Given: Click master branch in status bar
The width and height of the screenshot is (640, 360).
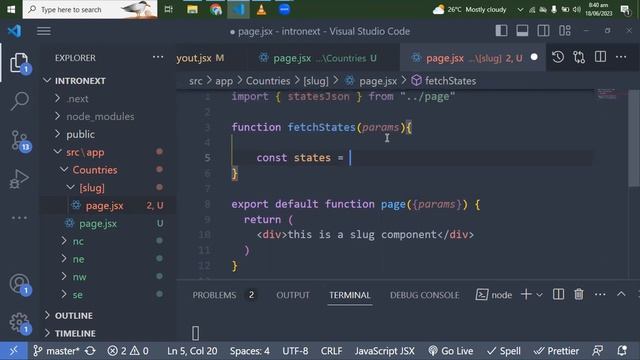Looking at the screenshot, I should [56, 351].
